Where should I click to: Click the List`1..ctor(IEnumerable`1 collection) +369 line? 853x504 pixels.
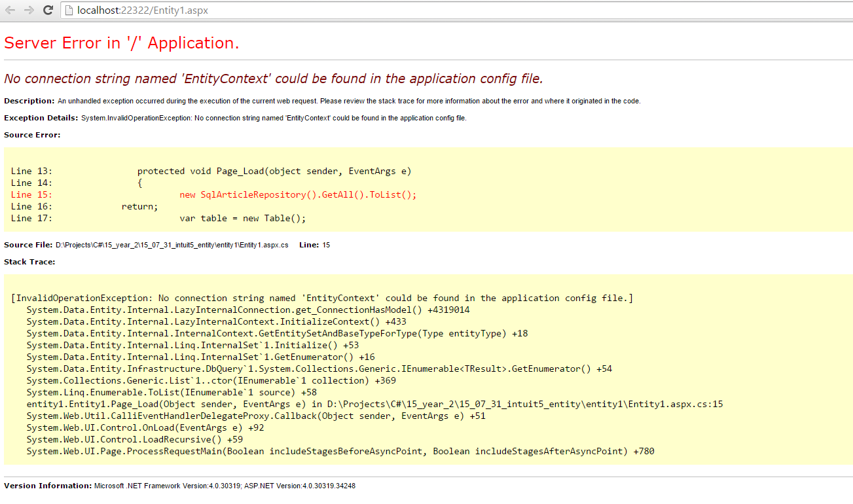211,381
